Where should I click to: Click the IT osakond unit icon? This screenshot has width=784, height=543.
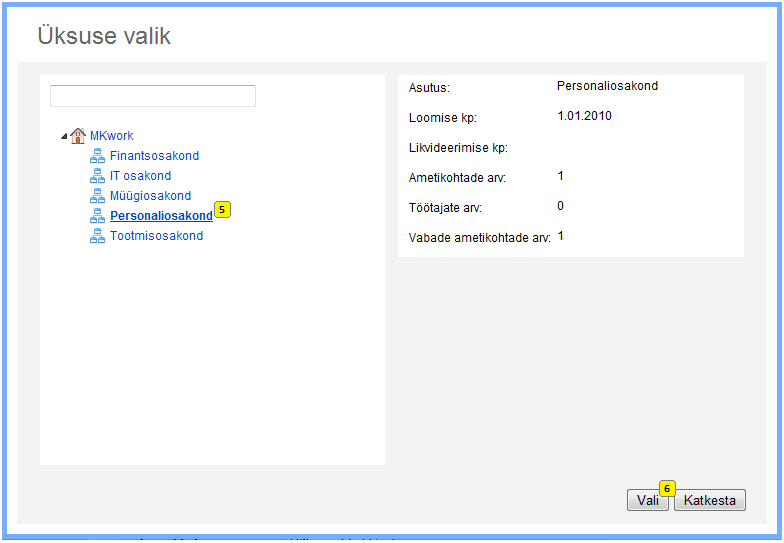pos(98,176)
